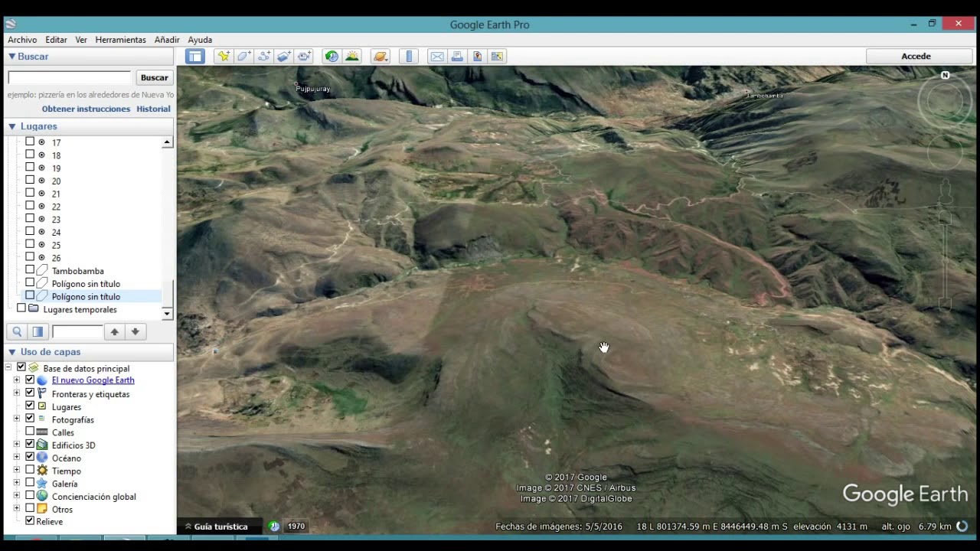Open the historical imagery clock tool

point(332,56)
